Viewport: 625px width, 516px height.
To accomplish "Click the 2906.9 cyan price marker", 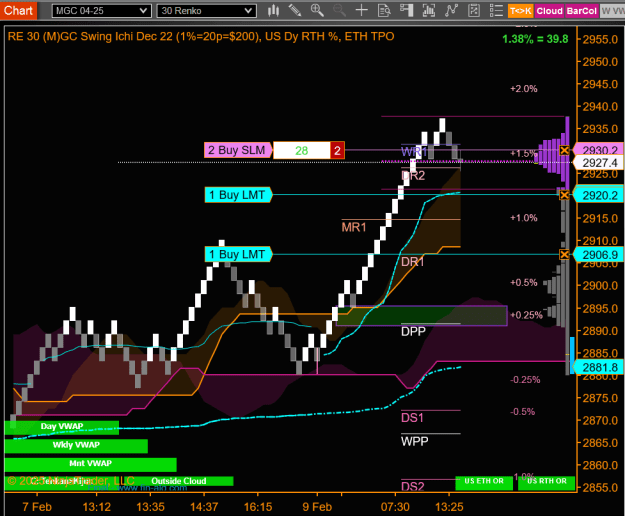I will 599,255.
